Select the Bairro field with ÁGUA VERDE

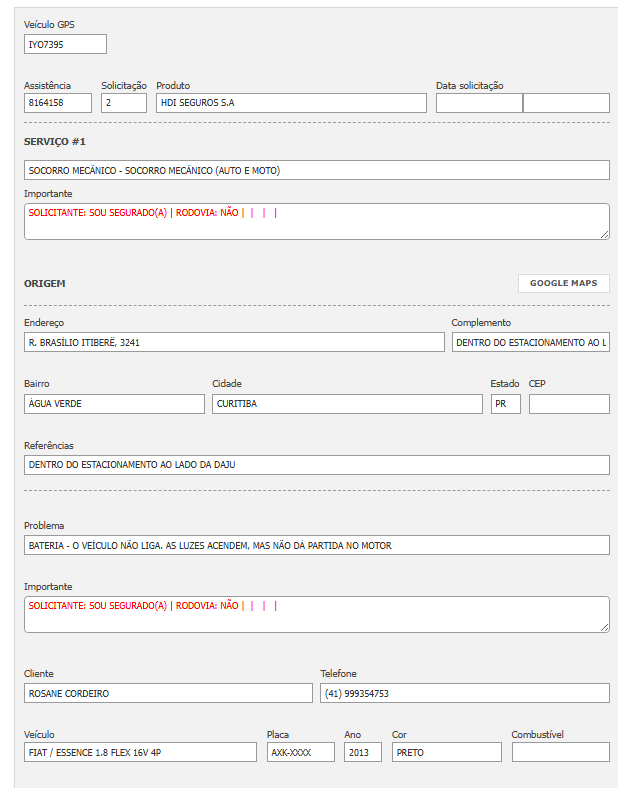[x=114, y=404]
